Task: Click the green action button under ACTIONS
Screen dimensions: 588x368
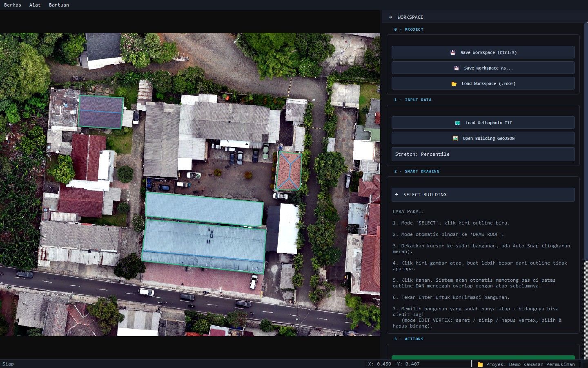Action: tap(483, 357)
